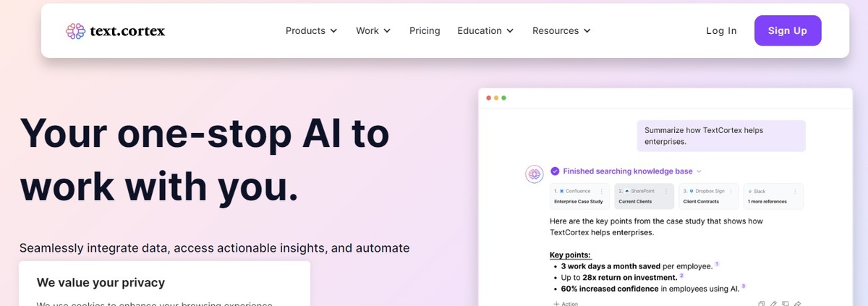Click the purple checkmark beside Finished searching

coord(555,171)
